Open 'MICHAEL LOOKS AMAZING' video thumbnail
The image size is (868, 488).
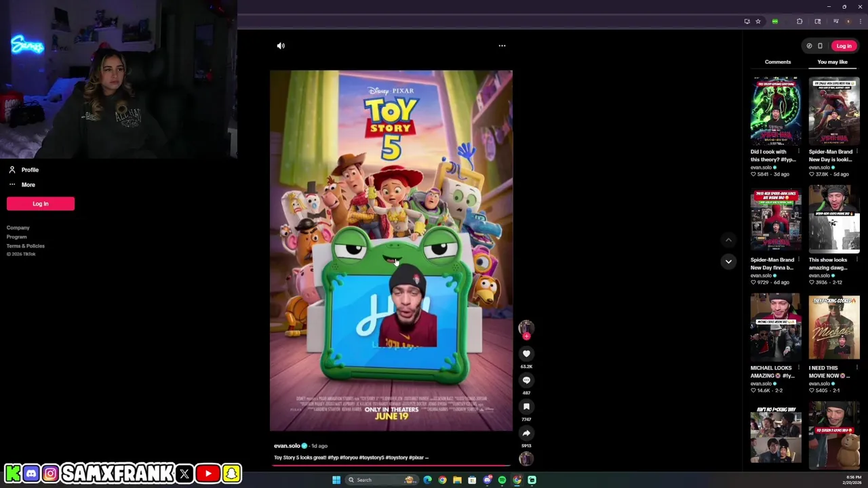pos(776,327)
